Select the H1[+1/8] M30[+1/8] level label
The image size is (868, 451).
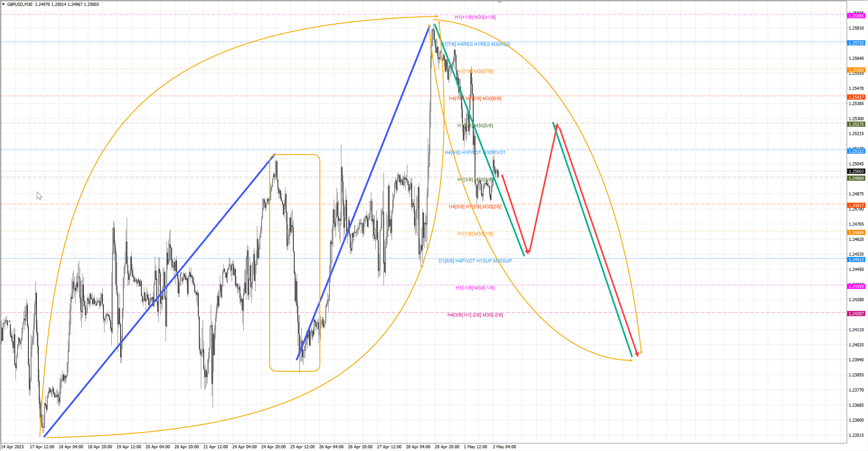475,17
